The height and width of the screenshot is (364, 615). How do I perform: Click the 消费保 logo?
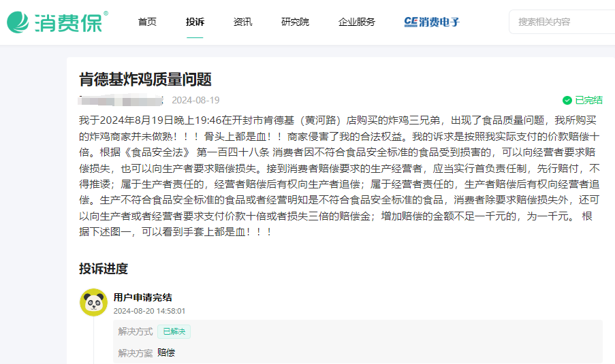(57, 22)
